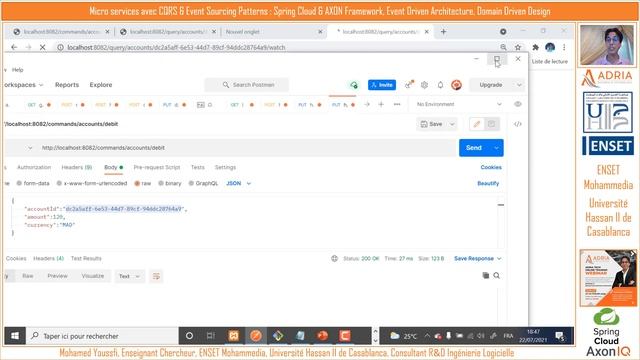Expand the Save options arrow
The image size is (640, 360).
(452, 124)
